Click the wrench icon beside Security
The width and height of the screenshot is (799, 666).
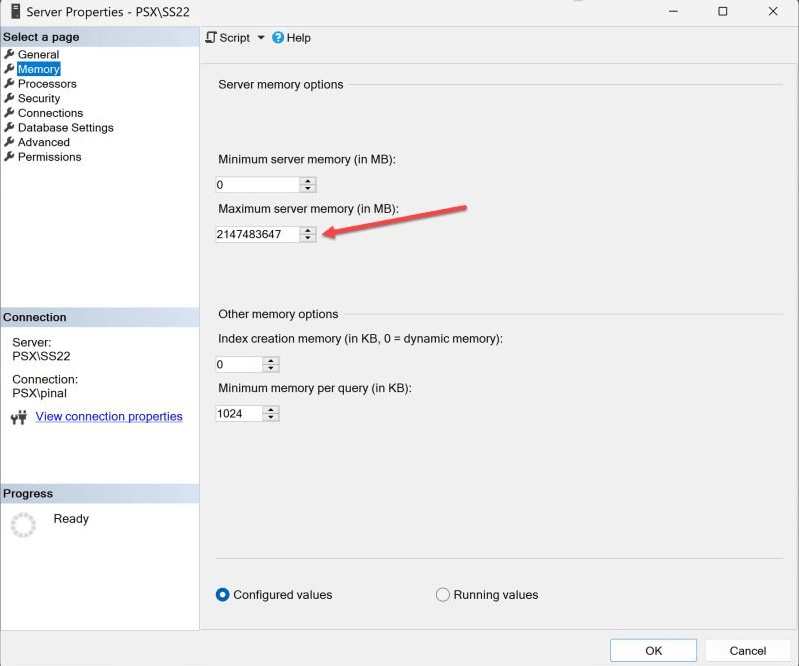pyautogui.click(x=9, y=98)
